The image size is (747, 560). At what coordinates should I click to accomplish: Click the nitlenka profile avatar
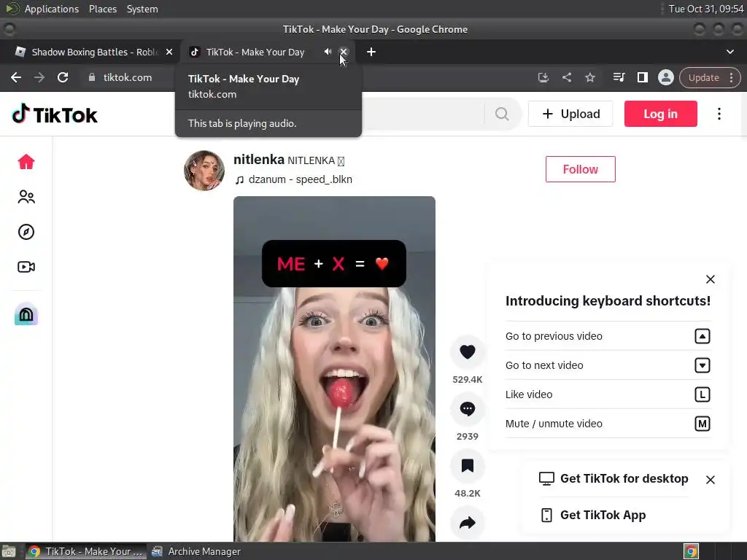(204, 171)
